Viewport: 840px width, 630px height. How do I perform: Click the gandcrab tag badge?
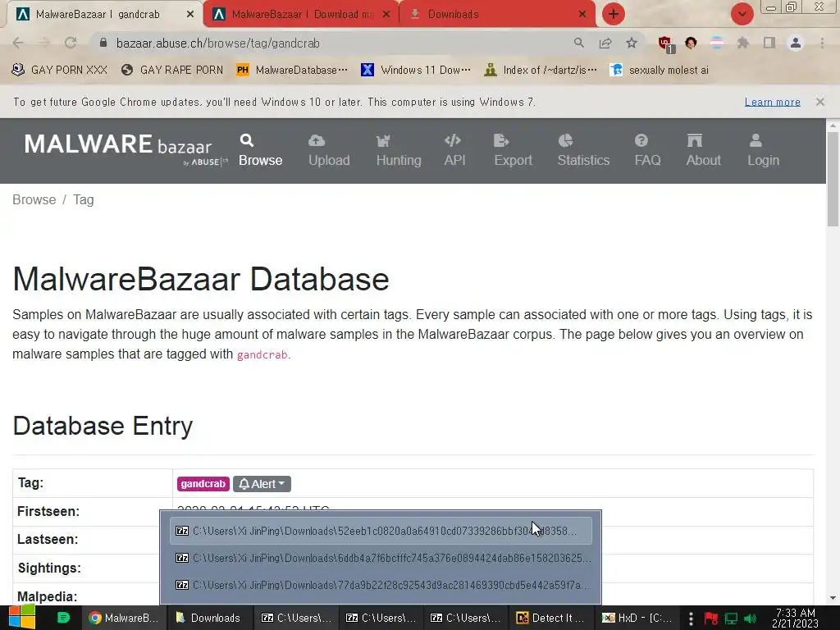[203, 484]
